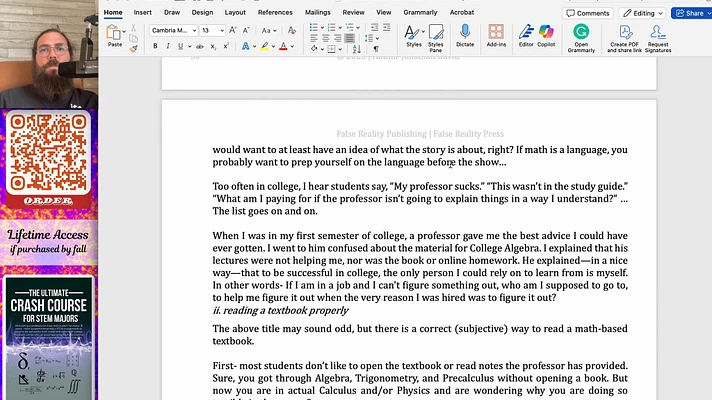Increase paragraph indent

click(386, 28)
